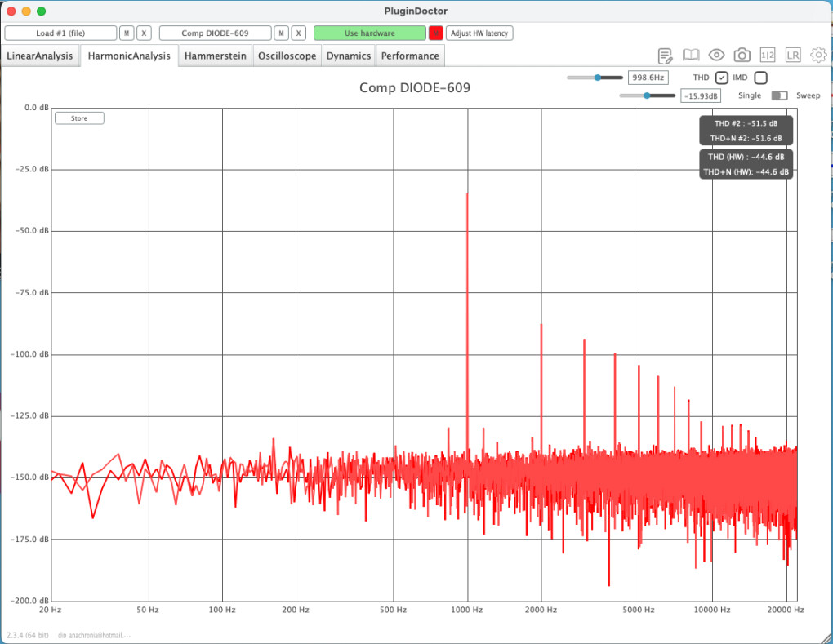Open the manual book icon
Viewport: 833px width, 644px height.
(x=691, y=56)
